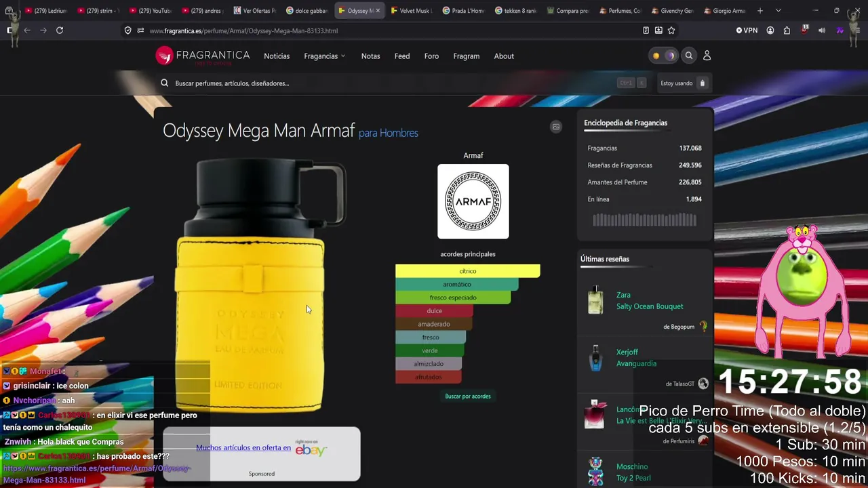
Task: Open Fragrantica user account icon
Action: pyautogui.click(x=707, y=56)
